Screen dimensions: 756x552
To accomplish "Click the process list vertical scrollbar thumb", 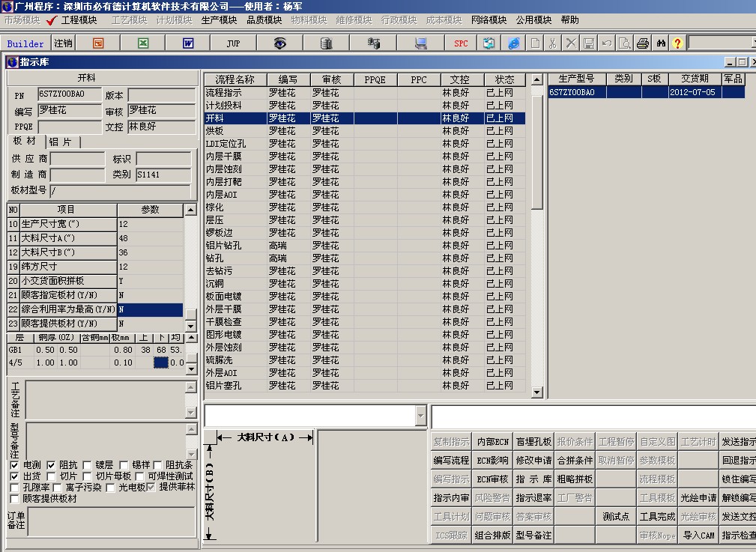I will [537, 152].
